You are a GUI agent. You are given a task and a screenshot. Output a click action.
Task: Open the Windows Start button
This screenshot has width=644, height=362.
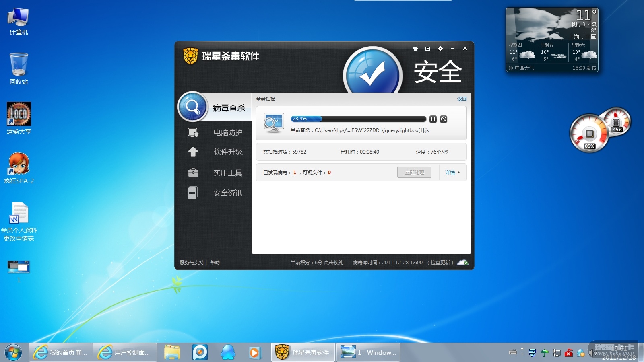coord(13,353)
